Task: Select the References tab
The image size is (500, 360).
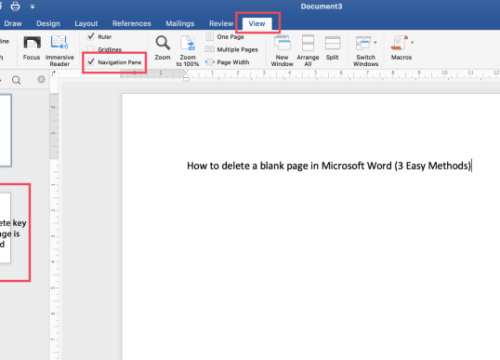Action: [x=131, y=23]
